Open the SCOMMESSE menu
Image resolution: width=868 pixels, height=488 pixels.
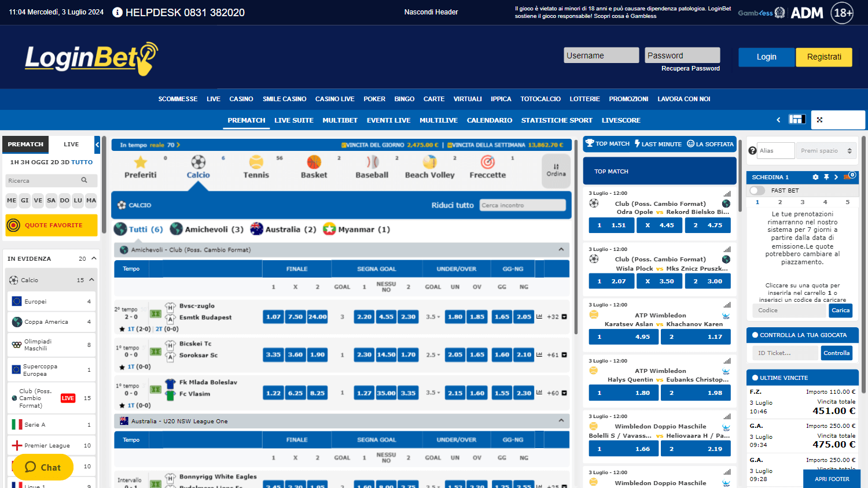click(x=178, y=99)
